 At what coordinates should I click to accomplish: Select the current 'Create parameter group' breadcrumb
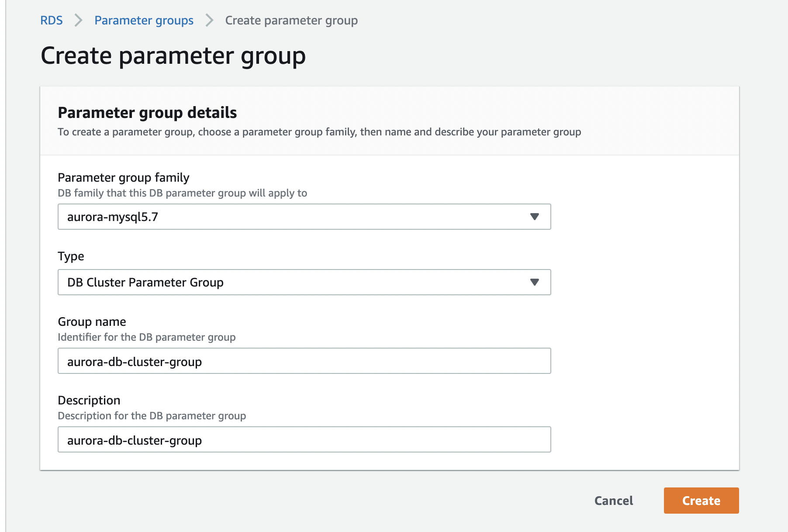[291, 21]
